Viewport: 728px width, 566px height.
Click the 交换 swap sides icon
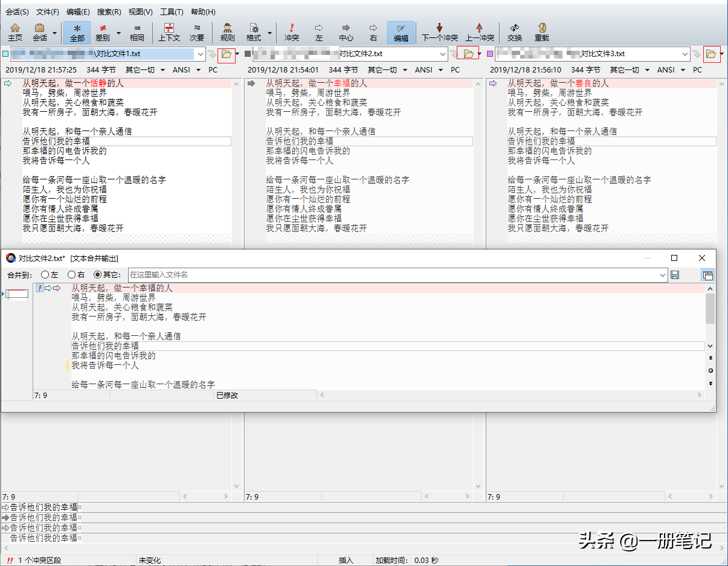(515, 32)
